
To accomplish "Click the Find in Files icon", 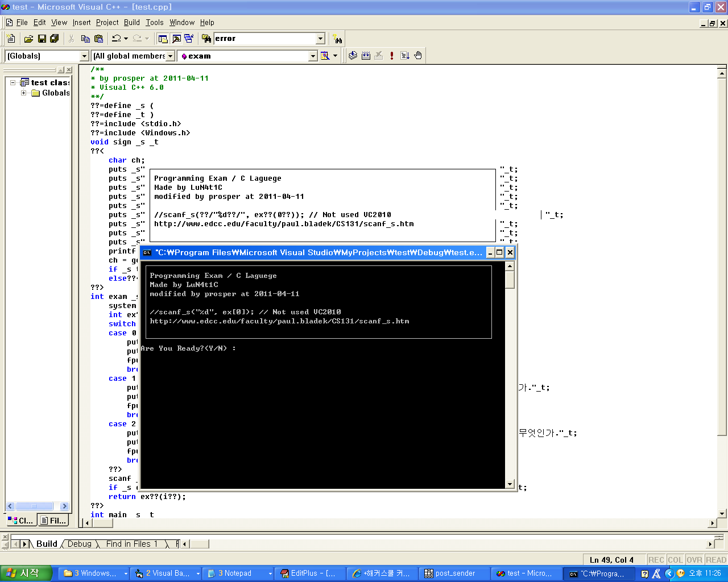I will pos(206,39).
